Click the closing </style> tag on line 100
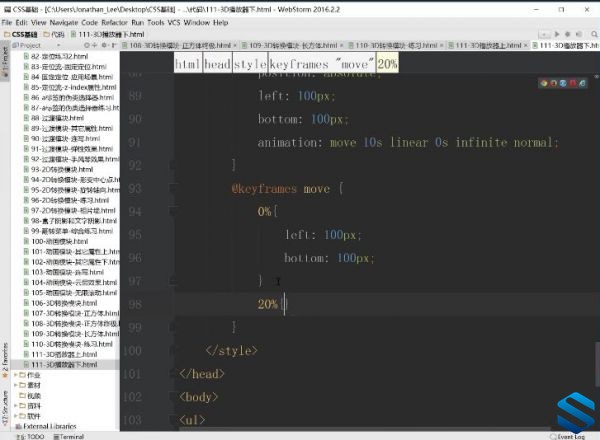The height and width of the screenshot is (440, 600). tap(232, 350)
